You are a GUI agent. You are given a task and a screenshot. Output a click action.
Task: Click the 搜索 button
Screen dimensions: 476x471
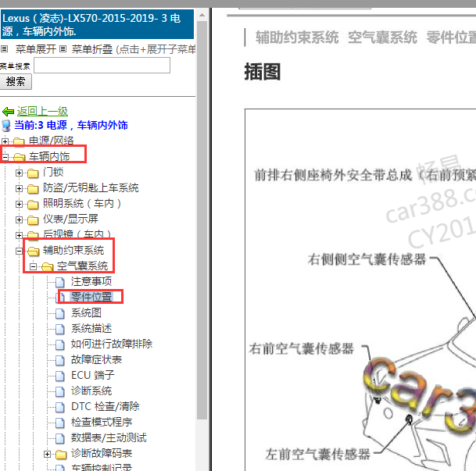[x=16, y=82]
